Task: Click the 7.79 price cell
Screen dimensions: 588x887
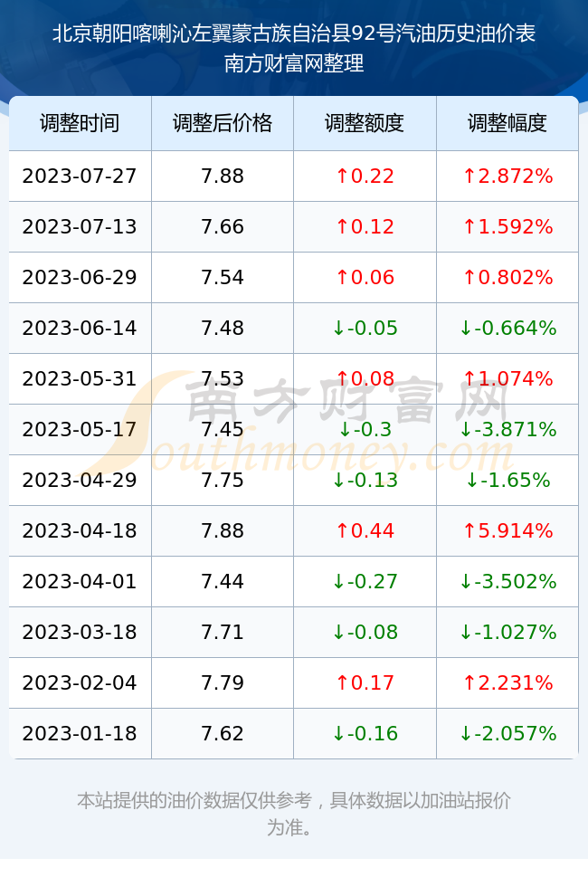Action: [223, 682]
